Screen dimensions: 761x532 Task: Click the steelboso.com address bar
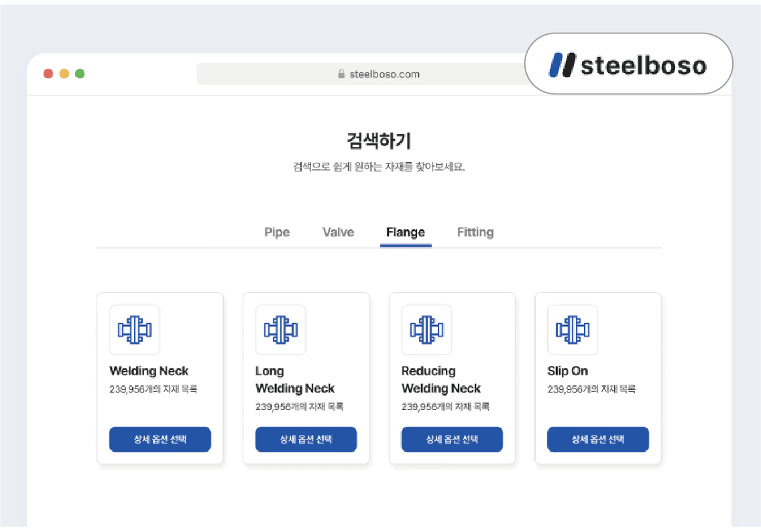point(364,74)
